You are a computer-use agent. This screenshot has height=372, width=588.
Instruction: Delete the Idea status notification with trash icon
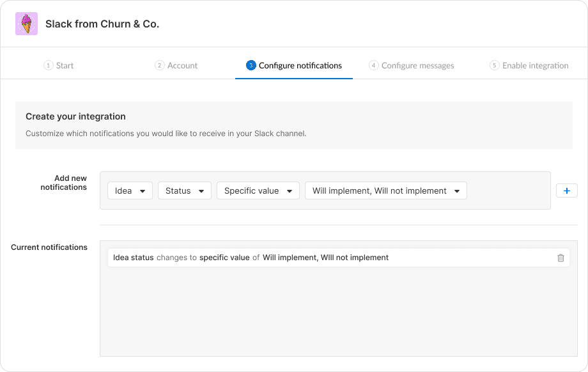[x=561, y=258]
